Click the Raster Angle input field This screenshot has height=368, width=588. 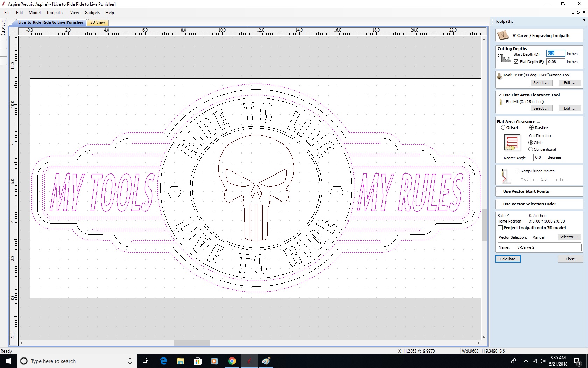tap(539, 158)
